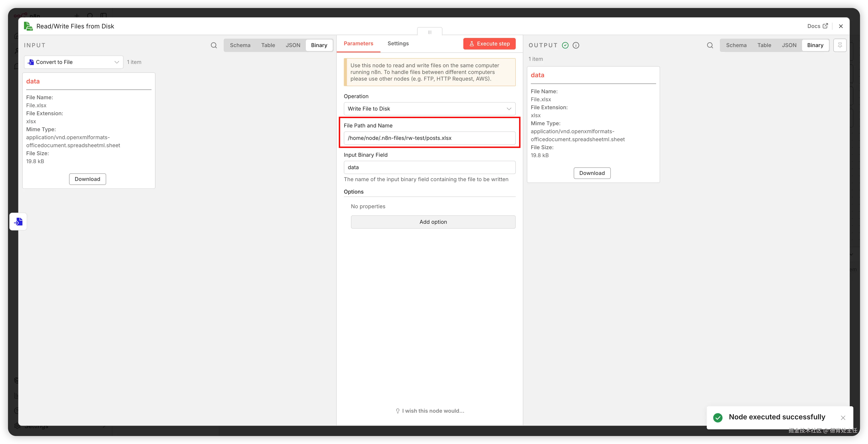Select the Parameters tab
Viewport: 868px width, 444px height.
358,44
